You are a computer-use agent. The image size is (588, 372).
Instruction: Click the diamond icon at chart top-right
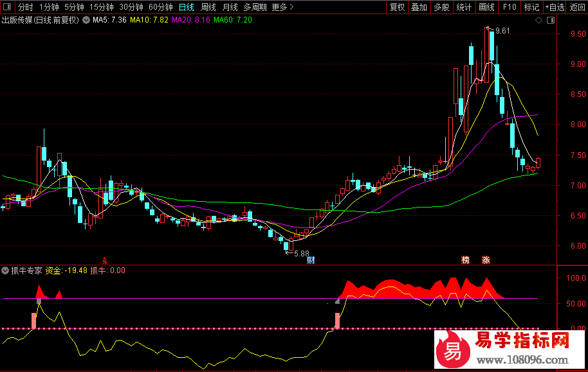538,21
